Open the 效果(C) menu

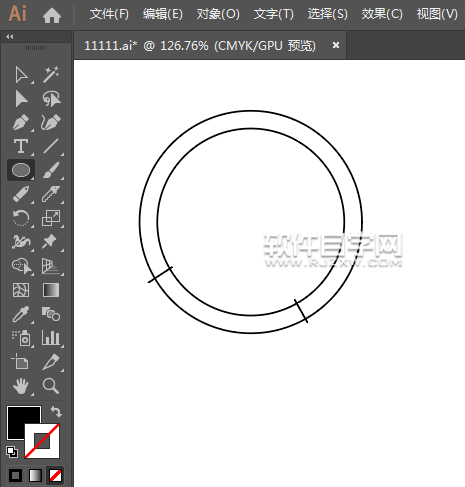coord(382,14)
